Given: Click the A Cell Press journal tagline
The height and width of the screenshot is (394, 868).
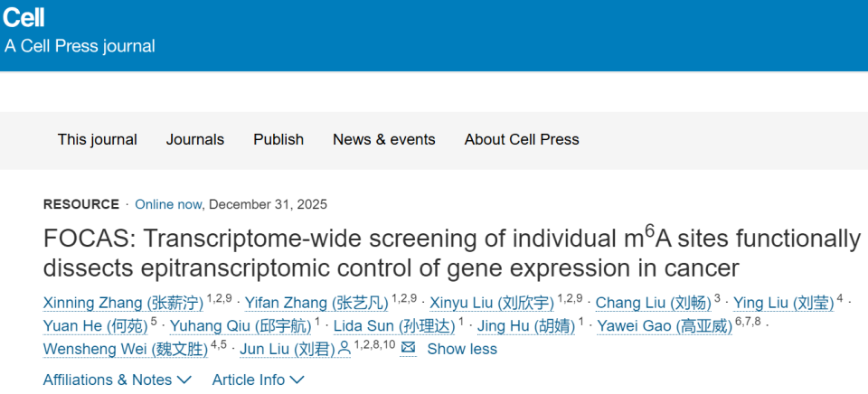Looking at the screenshot, I should pyautogui.click(x=80, y=46).
